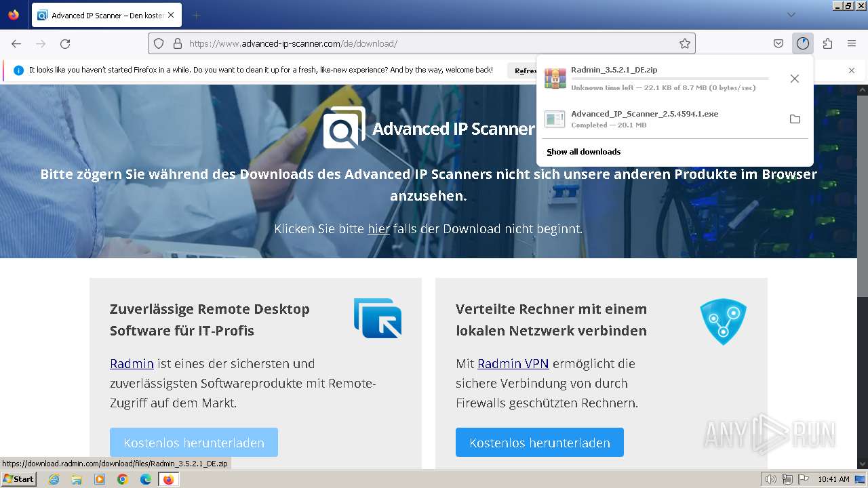Screen dimensions: 868x488
Task: View site security lock information
Action: coord(178,43)
